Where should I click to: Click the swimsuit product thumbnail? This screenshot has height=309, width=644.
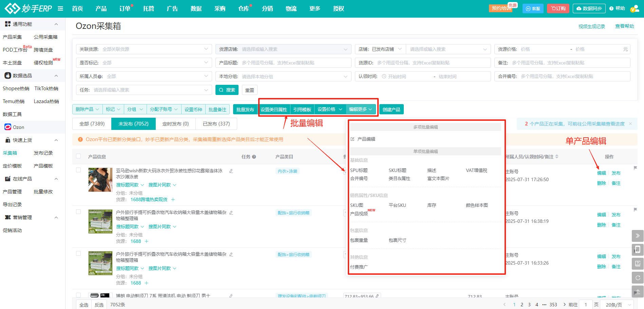[100, 180]
